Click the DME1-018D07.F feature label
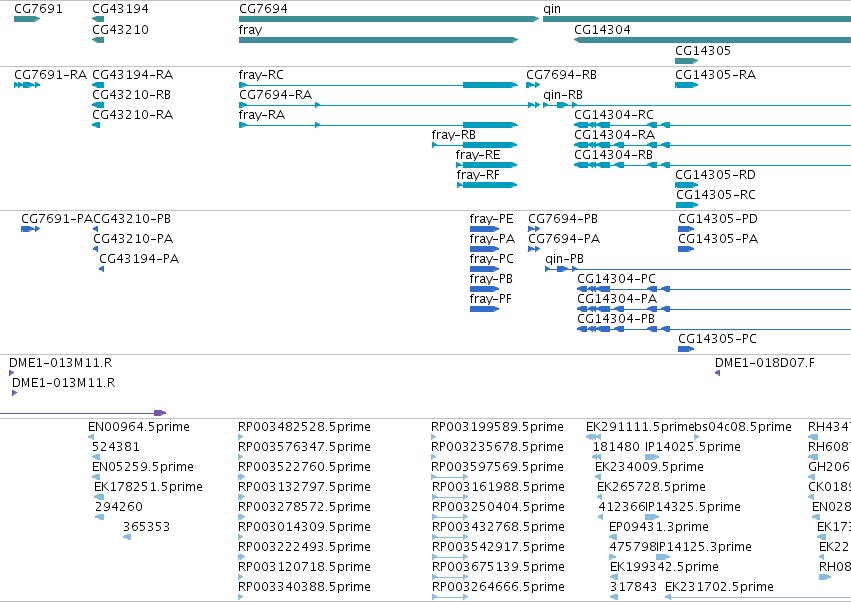851x602 pixels. [765, 363]
